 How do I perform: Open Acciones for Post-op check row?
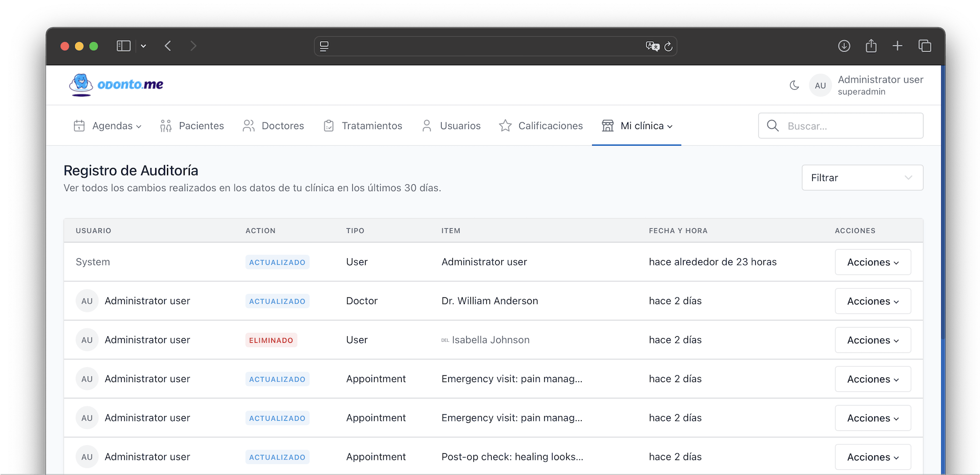873,457
